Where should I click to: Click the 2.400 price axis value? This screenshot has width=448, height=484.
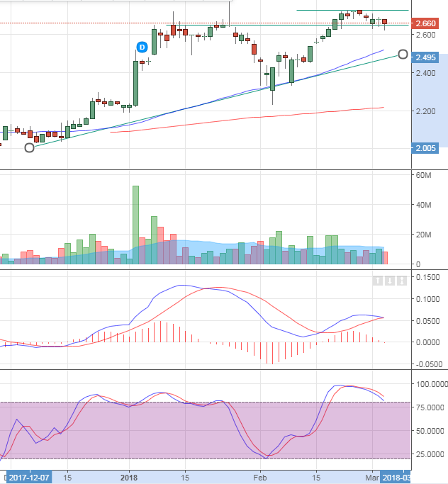tap(426, 73)
